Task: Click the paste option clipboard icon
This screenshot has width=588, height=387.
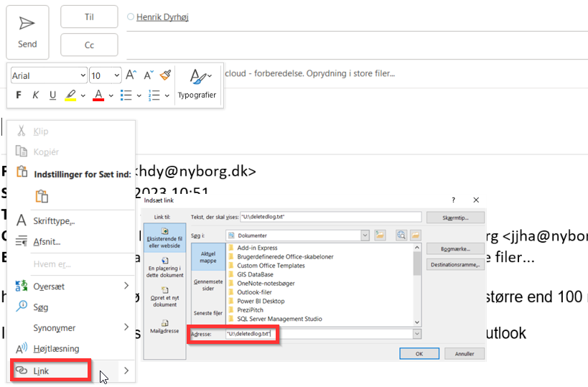Action: (42, 196)
